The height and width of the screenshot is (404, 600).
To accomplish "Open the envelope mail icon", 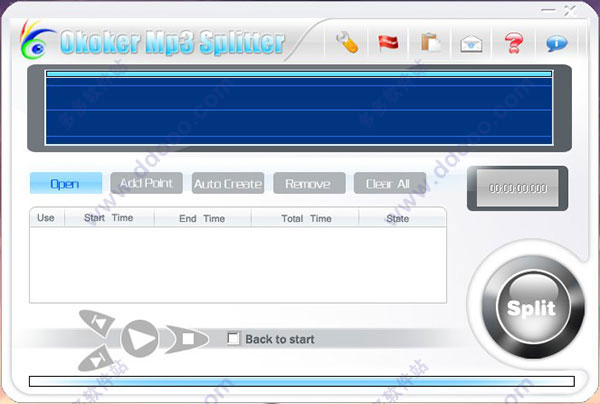I will click(x=471, y=44).
